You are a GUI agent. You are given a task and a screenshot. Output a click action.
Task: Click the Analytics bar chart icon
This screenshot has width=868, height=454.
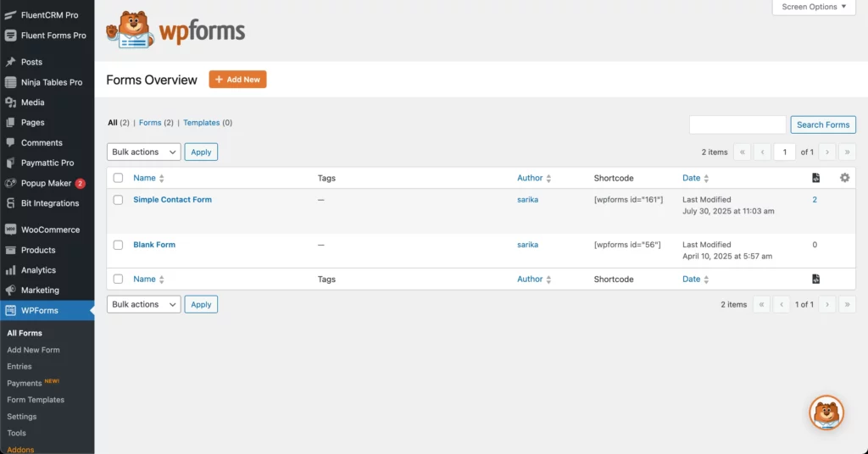click(x=10, y=270)
